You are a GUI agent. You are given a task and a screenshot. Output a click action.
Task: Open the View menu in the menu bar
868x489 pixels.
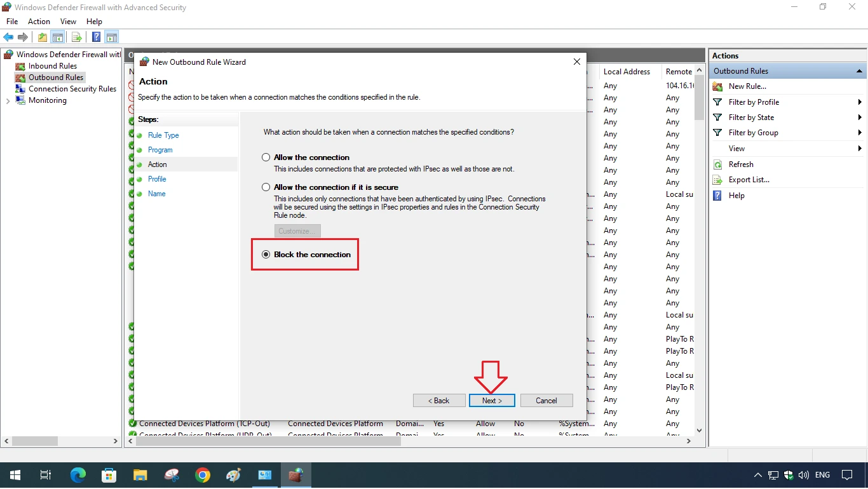coord(68,22)
